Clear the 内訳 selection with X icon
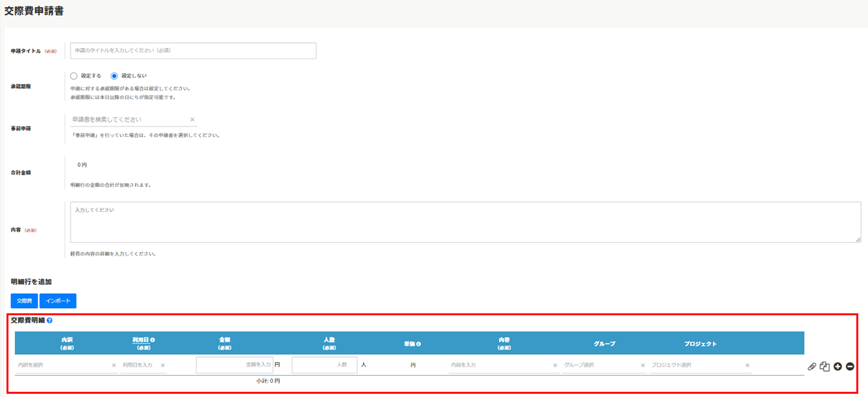Image resolution: width=868 pixels, height=397 pixels. point(113,365)
